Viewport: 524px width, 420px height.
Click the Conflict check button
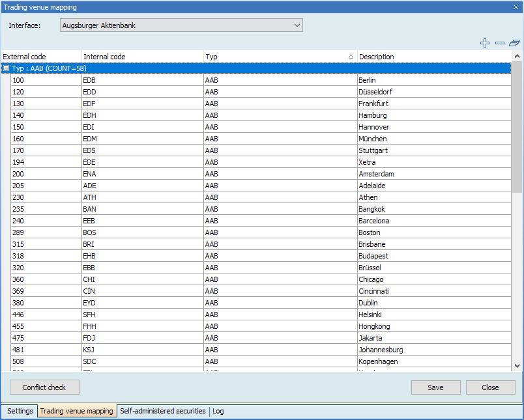click(x=44, y=387)
